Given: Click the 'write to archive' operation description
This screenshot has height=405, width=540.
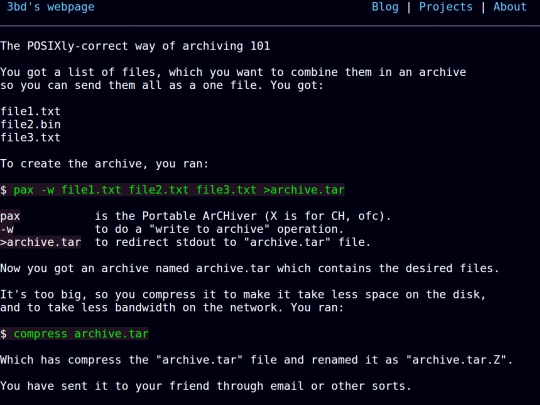Looking at the screenshot, I should (x=219, y=229).
